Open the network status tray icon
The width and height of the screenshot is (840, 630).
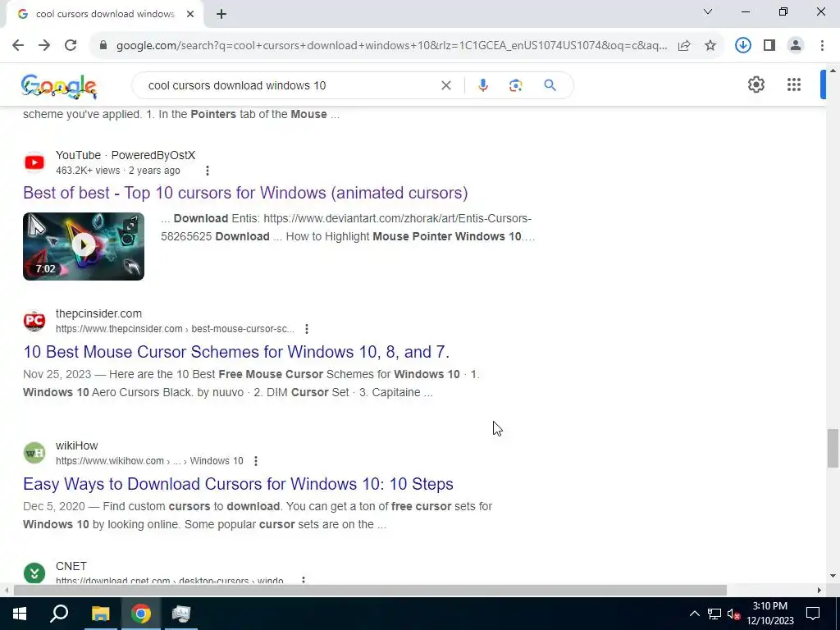[x=714, y=614]
